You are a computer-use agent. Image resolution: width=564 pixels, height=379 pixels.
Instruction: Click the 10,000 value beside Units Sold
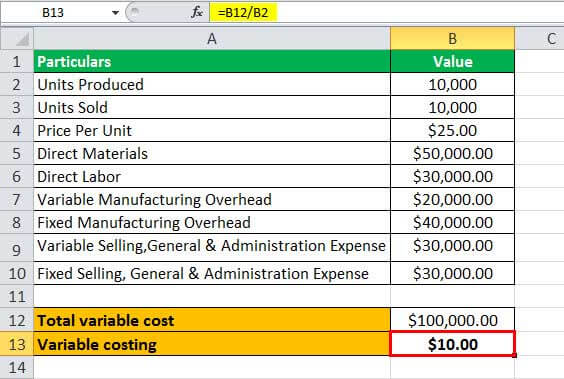[x=452, y=108]
